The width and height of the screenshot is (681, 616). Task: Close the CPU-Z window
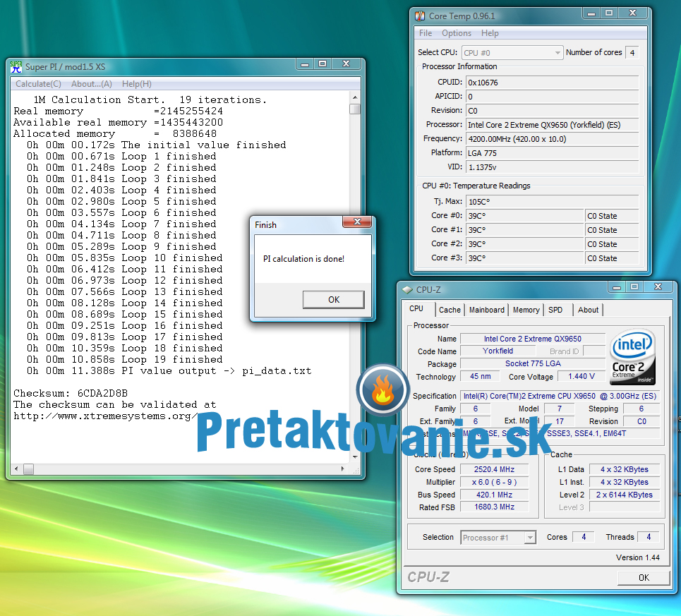[x=658, y=287]
